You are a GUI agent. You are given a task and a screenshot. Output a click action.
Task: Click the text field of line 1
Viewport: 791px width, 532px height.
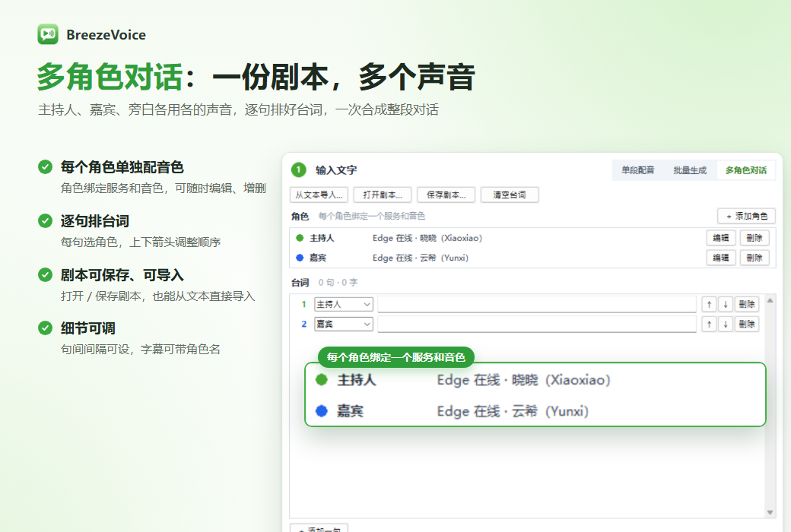click(x=537, y=304)
